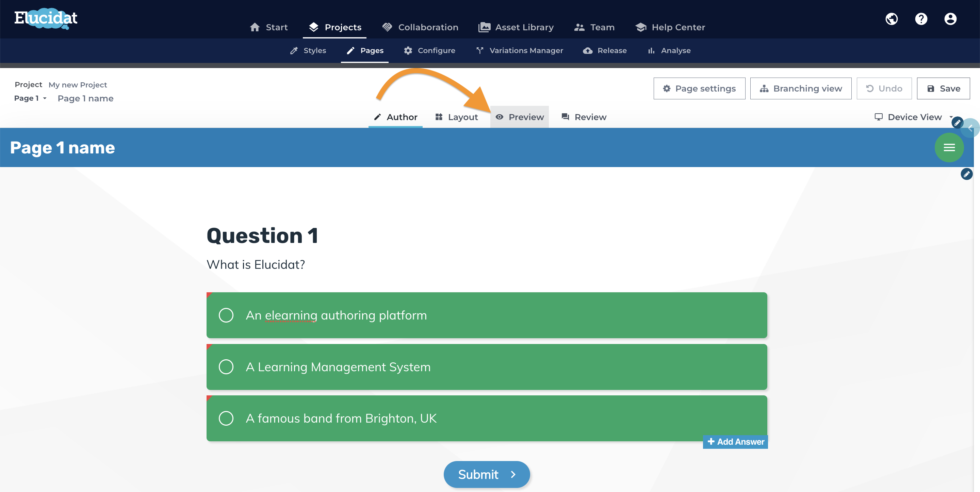Open the Projects section

(x=335, y=27)
